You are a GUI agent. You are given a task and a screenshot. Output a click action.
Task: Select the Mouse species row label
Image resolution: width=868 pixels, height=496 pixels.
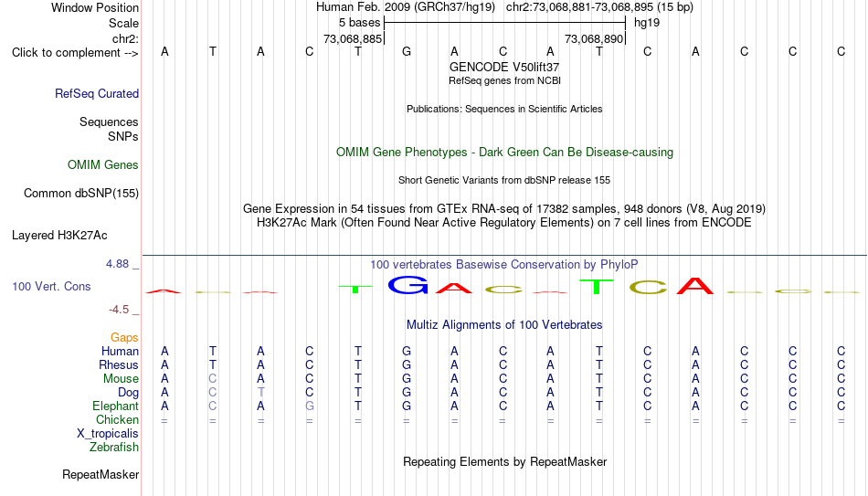pos(122,379)
